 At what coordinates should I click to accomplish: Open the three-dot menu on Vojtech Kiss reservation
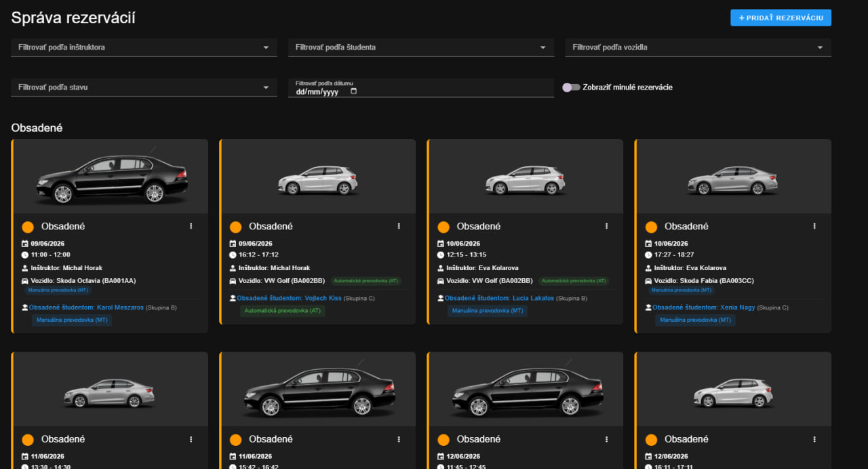tap(399, 226)
